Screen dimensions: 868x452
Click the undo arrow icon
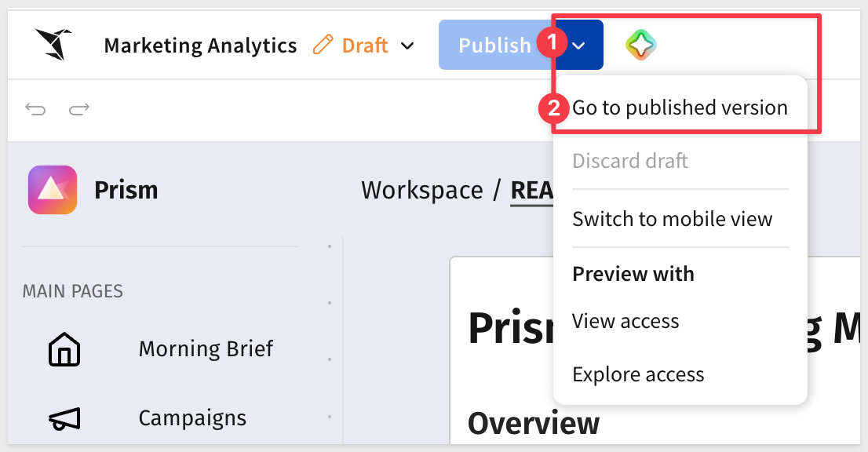click(35, 109)
